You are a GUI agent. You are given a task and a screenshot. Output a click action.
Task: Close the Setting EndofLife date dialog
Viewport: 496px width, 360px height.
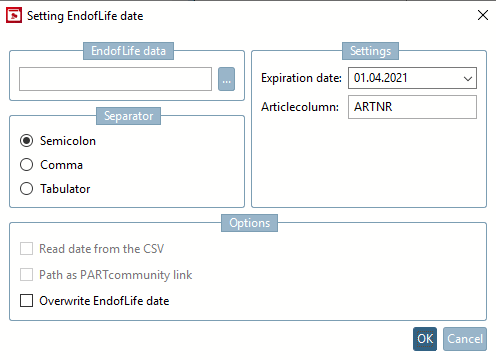(483, 15)
